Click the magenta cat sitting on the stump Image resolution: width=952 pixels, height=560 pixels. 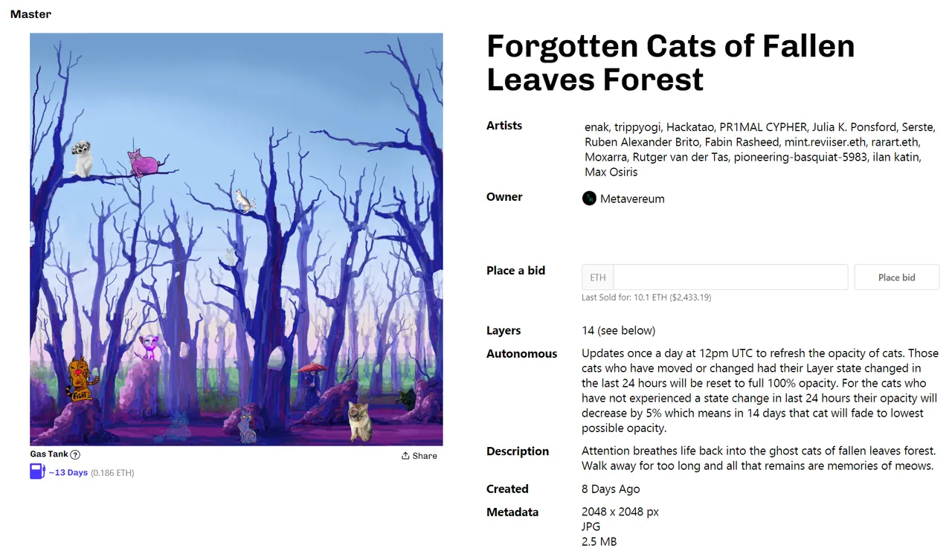[x=149, y=347]
